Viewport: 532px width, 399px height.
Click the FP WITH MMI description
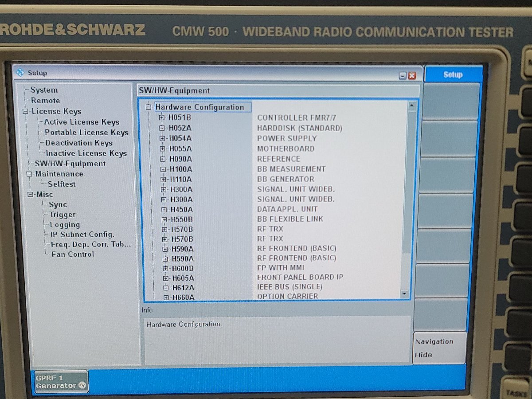[281, 267]
